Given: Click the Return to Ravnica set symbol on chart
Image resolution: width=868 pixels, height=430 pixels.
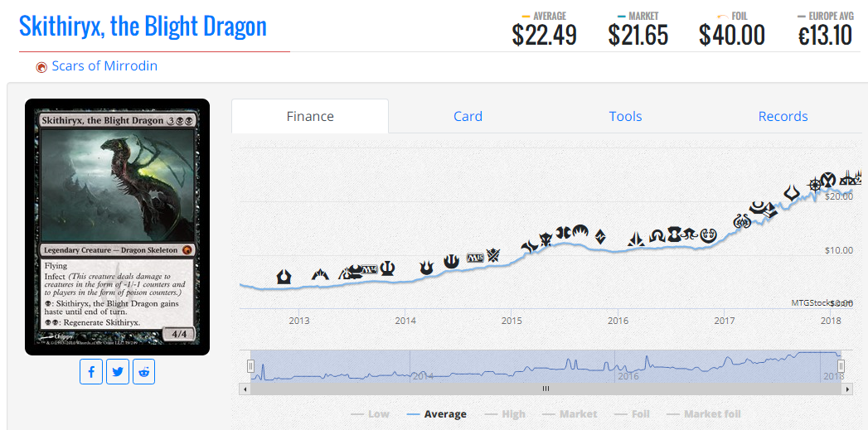Looking at the screenshot, I should coord(284,276).
